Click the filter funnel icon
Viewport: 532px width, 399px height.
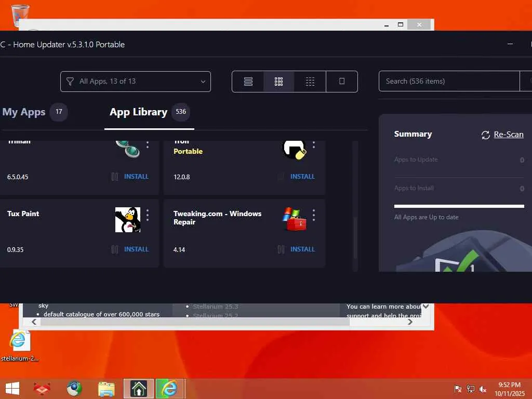pyautogui.click(x=70, y=82)
